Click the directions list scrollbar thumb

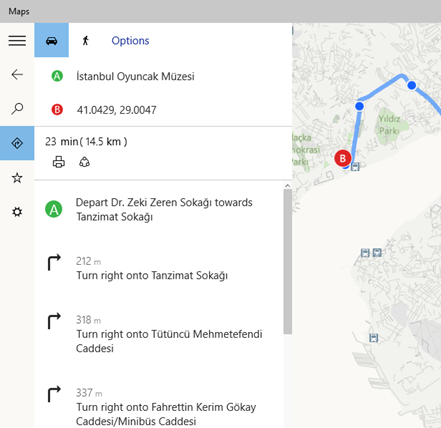point(288,261)
